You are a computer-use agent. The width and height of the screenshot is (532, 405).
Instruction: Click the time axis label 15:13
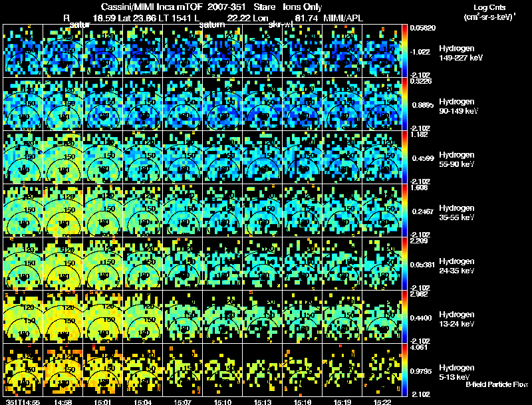[262, 402]
